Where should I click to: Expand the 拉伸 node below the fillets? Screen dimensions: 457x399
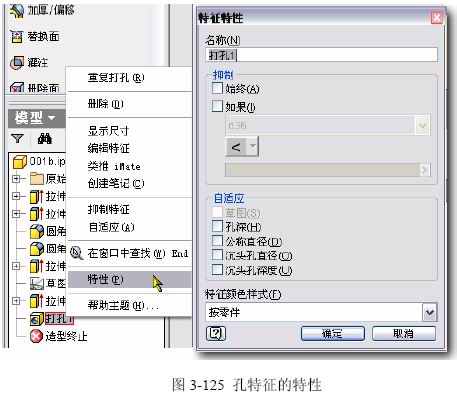tap(16, 266)
